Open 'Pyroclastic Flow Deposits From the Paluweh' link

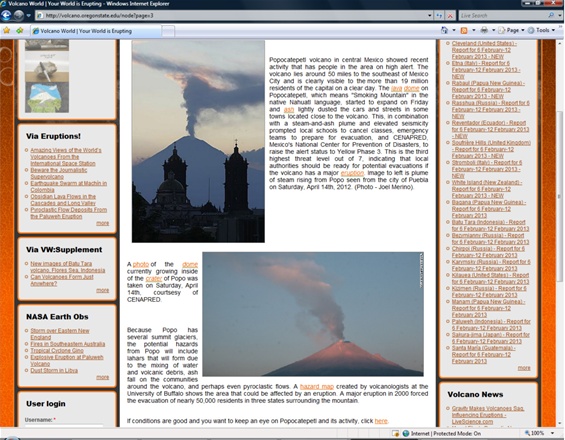click(68, 213)
